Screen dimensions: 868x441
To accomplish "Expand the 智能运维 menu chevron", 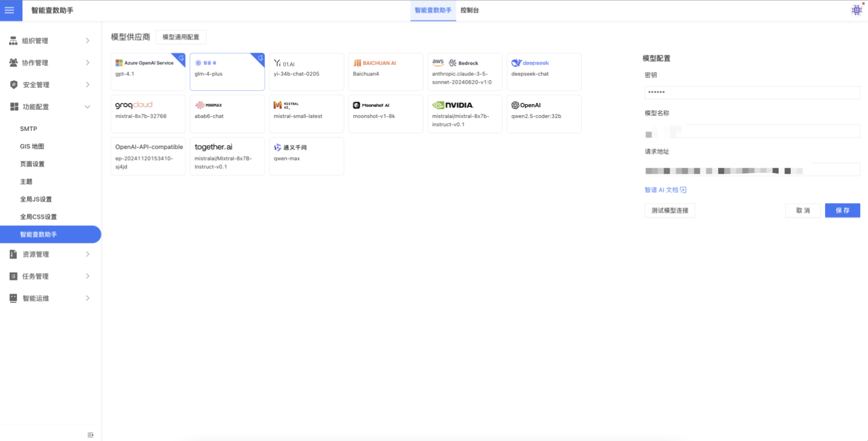I will tap(87, 298).
